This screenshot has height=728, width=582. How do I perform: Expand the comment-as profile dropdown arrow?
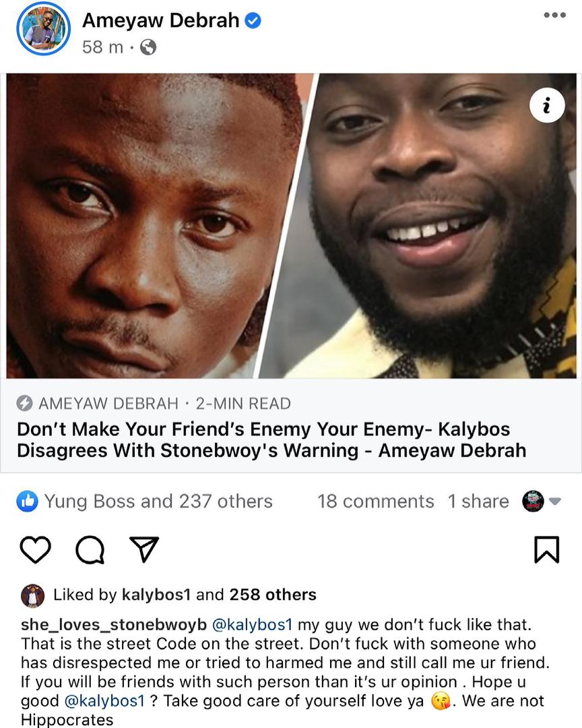pyautogui.click(x=555, y=502)
